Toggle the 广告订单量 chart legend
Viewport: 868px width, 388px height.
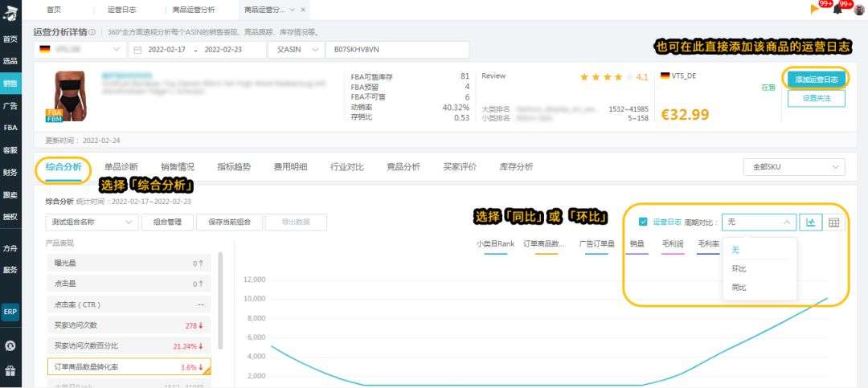[x=596, y=245]
